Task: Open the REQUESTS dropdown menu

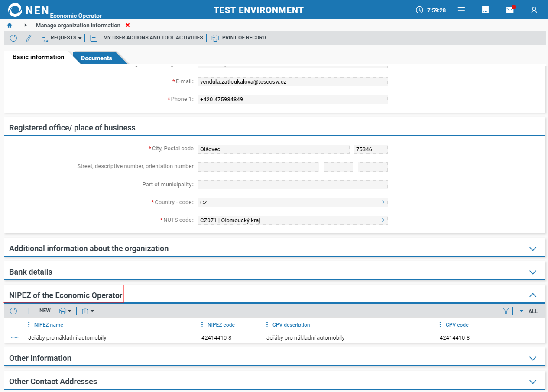Action: click(x=62, y=38)
